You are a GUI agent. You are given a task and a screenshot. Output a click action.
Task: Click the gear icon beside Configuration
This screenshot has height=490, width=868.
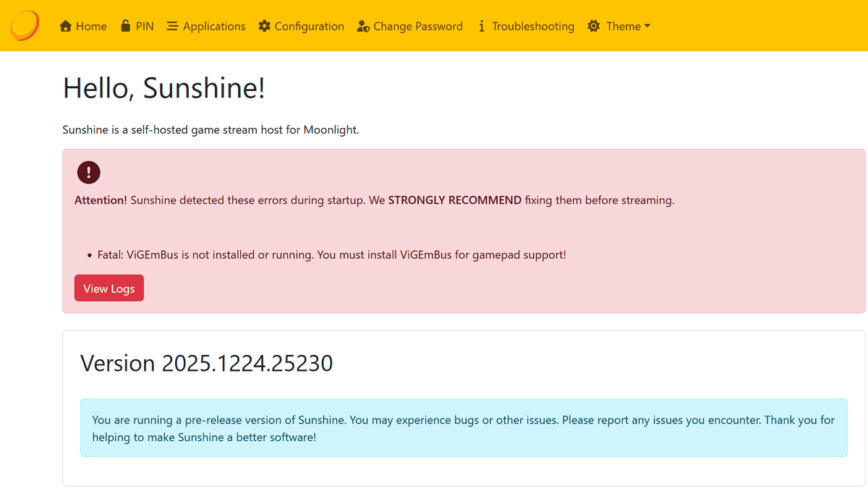[x=264, y=27]
